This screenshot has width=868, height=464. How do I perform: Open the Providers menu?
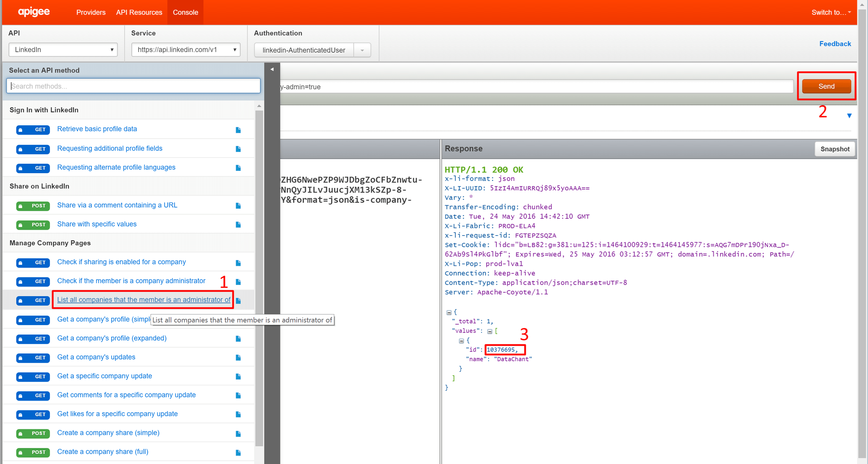pyautogui.click(x=91, y=12)
